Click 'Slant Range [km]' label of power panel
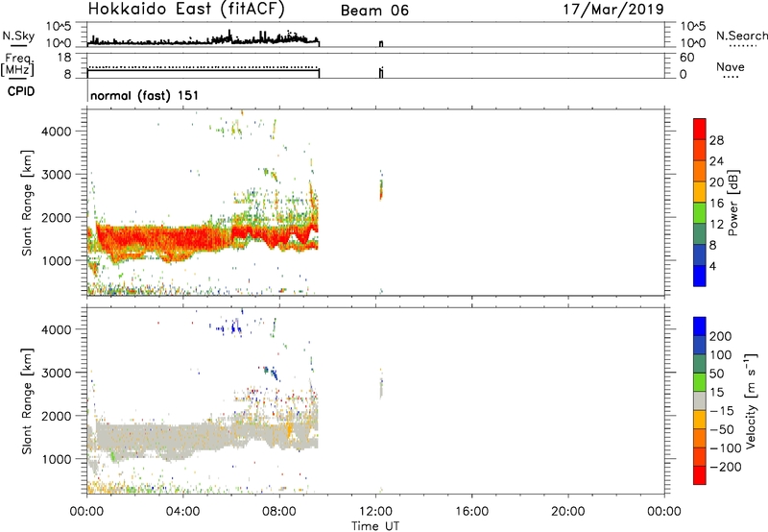 coord(27,203)
